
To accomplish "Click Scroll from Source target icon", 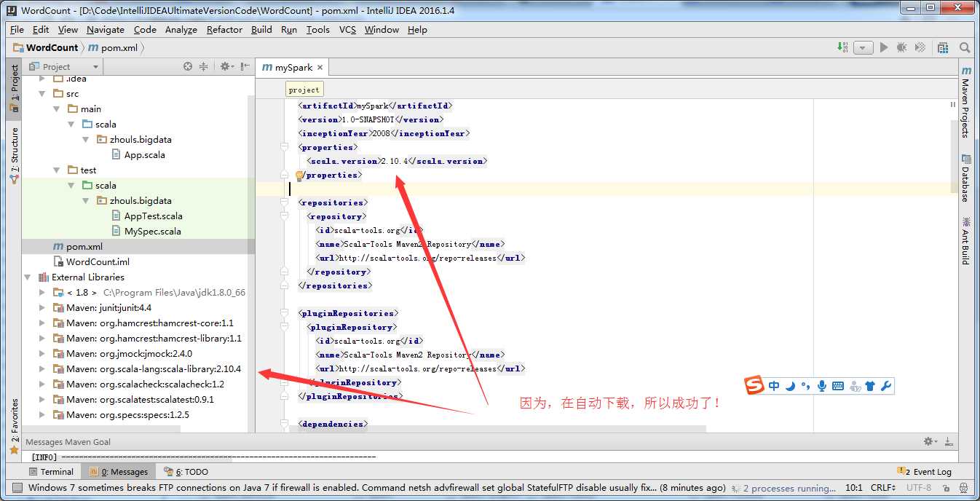I will pos(188,66).
